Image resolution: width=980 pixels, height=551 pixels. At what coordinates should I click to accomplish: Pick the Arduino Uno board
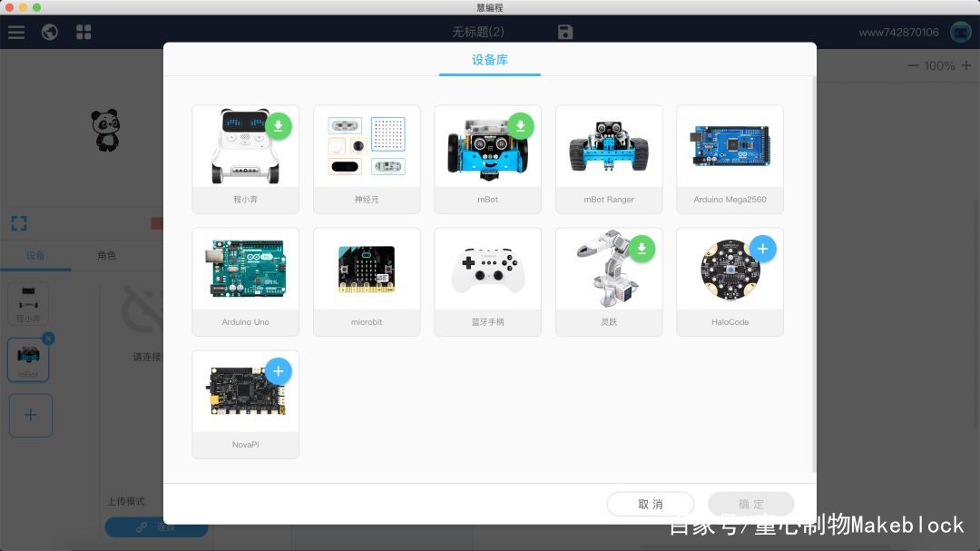[x=246, y=282]
